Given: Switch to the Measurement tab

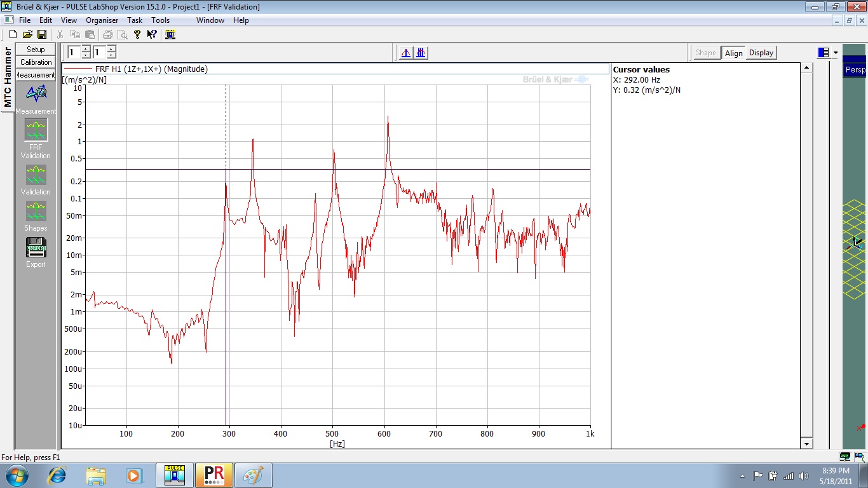Looking at the screenshot, I should coord(36,75).
